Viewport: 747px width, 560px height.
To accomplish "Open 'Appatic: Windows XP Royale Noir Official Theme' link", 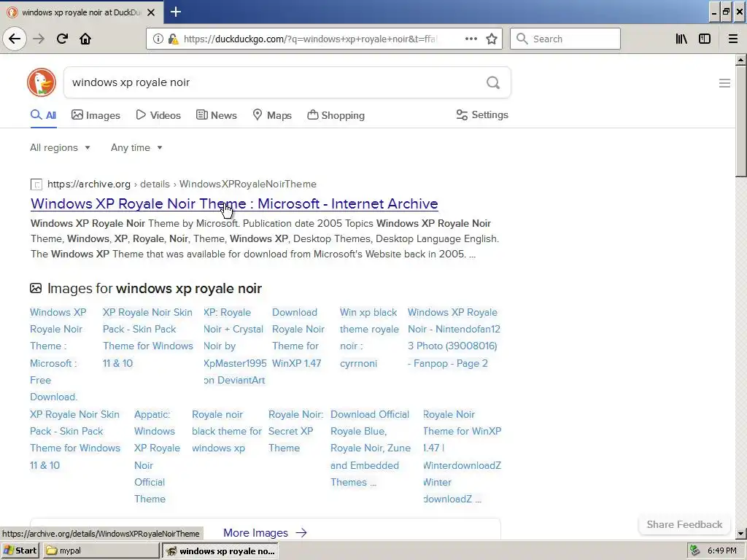I will [158, 456].
